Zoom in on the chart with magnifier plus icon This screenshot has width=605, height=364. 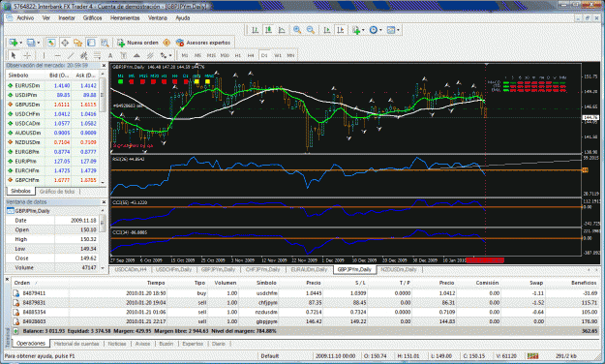[297, 30]
